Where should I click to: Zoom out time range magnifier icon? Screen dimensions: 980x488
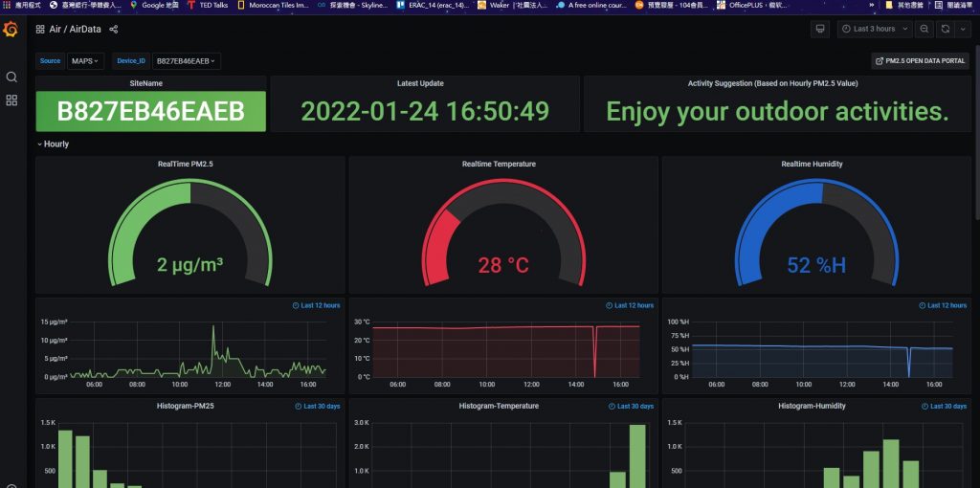click(924, 29)
